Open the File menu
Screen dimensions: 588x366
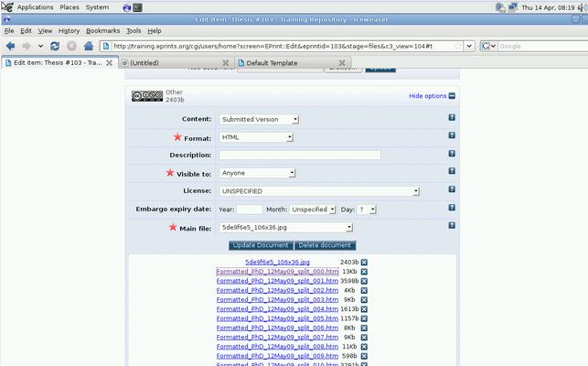[9, 31]
